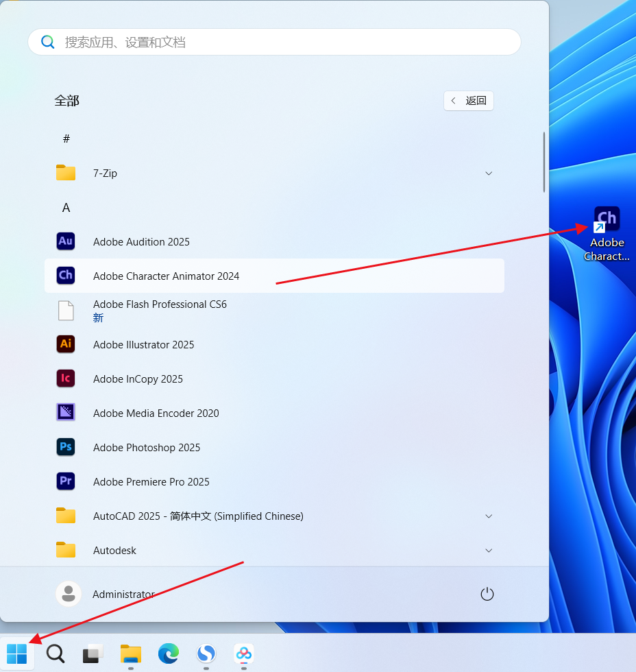Launch Microsoft Edge from the taskbar
This screenshot has height=672, width=636.
pos(169,653)
